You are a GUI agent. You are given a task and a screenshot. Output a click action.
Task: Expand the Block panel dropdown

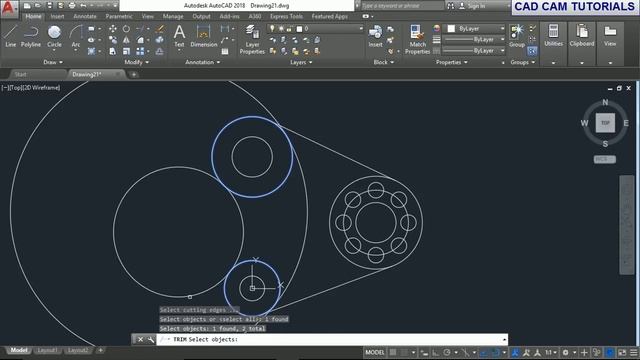[384, 62]
